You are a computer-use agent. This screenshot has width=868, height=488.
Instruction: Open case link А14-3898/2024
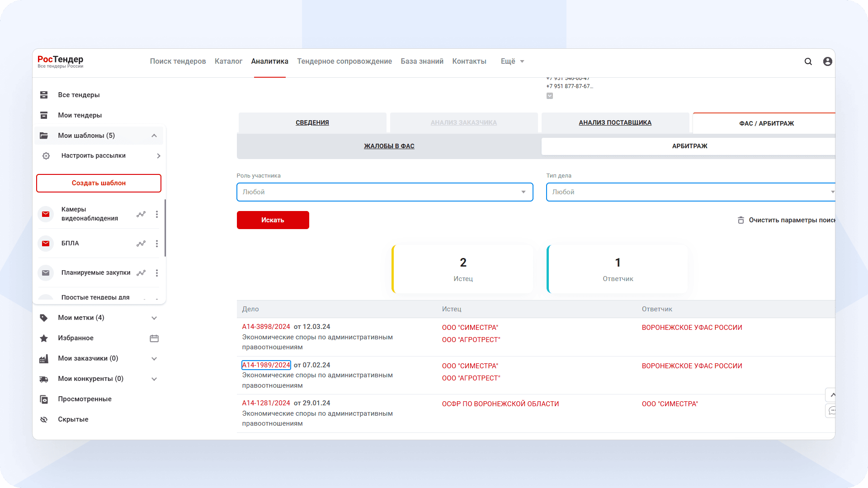[266, 327]
